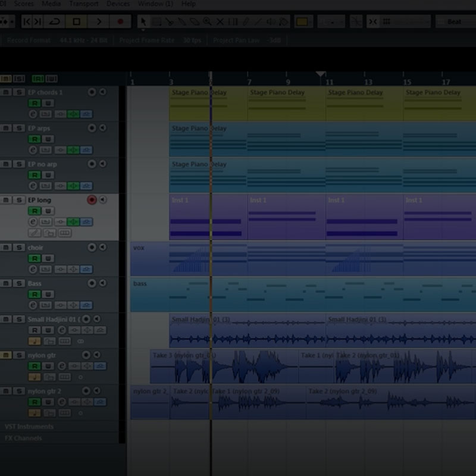Select the EP long track name
The width and height of the screenshot is (476, 476).
click(x=39, y=200)
